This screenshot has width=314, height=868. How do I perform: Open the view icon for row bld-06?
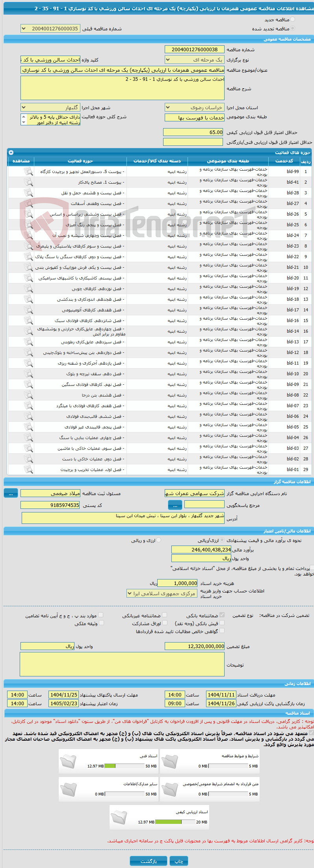tap(28, 416)
